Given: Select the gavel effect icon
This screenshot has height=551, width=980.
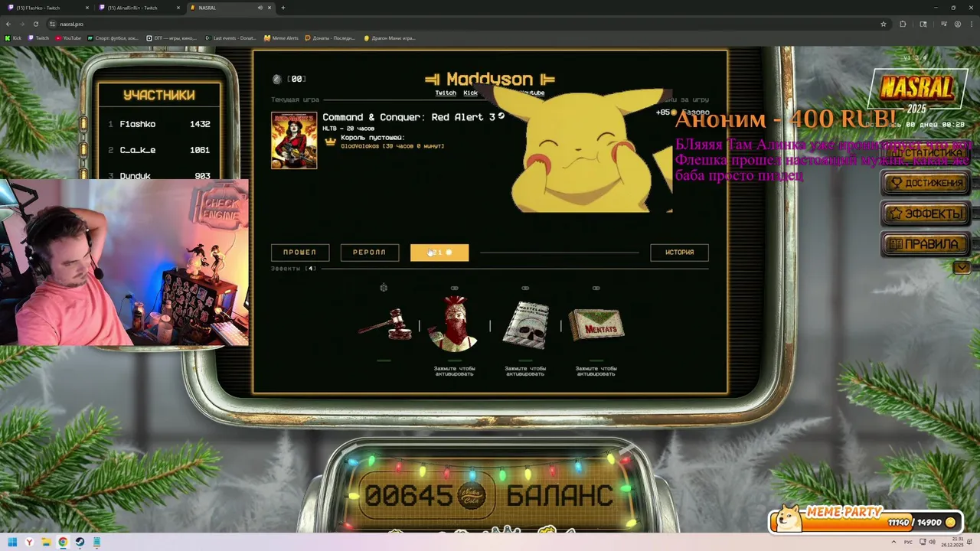Looking at the screenshot, I should (x=384, y=324).
